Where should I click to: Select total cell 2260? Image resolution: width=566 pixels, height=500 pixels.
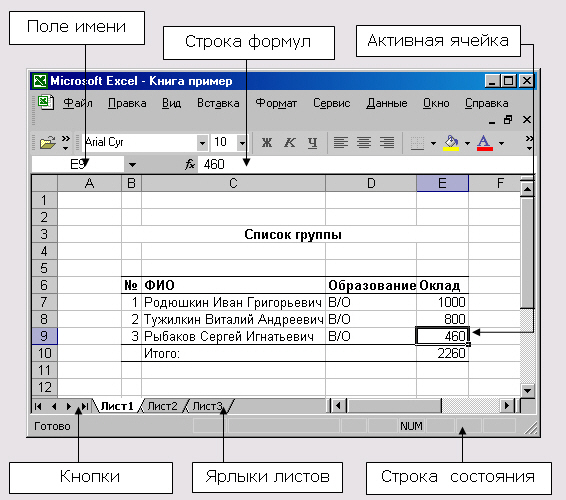click(x=443, y=353)
